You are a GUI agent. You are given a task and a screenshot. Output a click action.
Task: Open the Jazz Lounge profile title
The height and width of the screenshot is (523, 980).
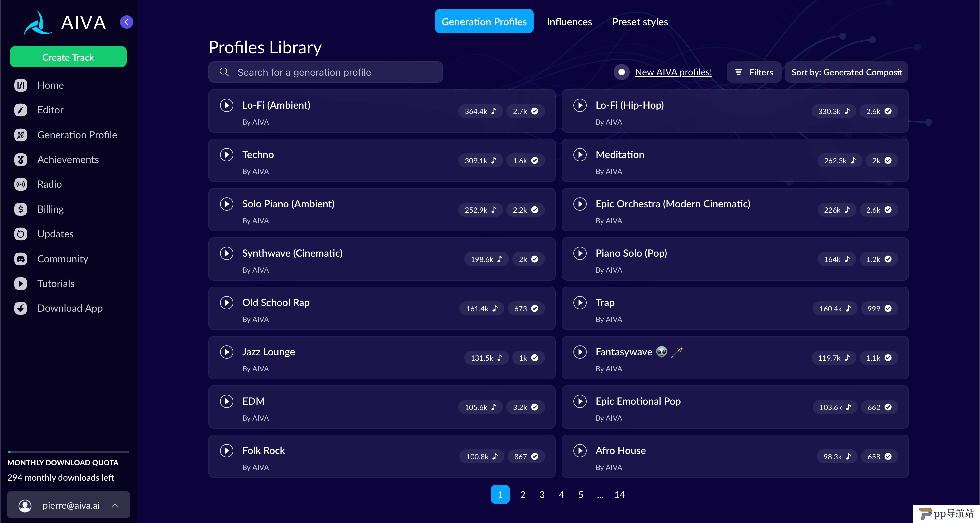click(x=269, y=352)
